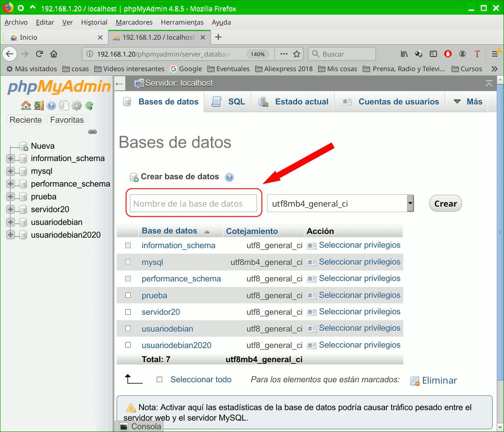Screen dimensions: 504x432
Task: Open the servidor20 database link in table
Action: pyautogui.click(x=161, y=312)
